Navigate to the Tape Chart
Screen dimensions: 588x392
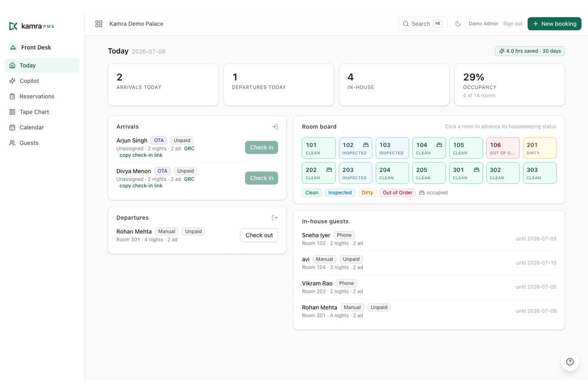[x=42, y=112]
